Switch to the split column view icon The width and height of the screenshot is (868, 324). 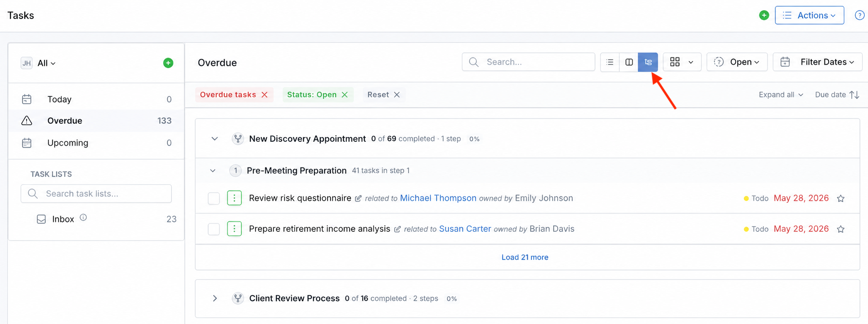(x=629, y=62)
